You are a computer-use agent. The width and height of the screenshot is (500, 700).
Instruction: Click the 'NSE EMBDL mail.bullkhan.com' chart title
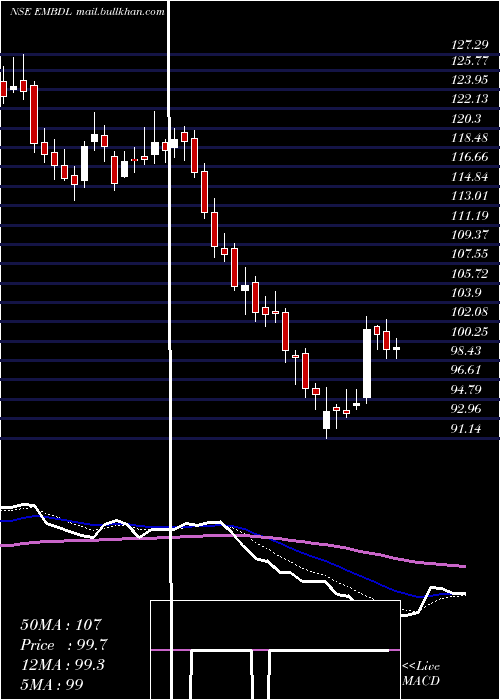(87, 12)
